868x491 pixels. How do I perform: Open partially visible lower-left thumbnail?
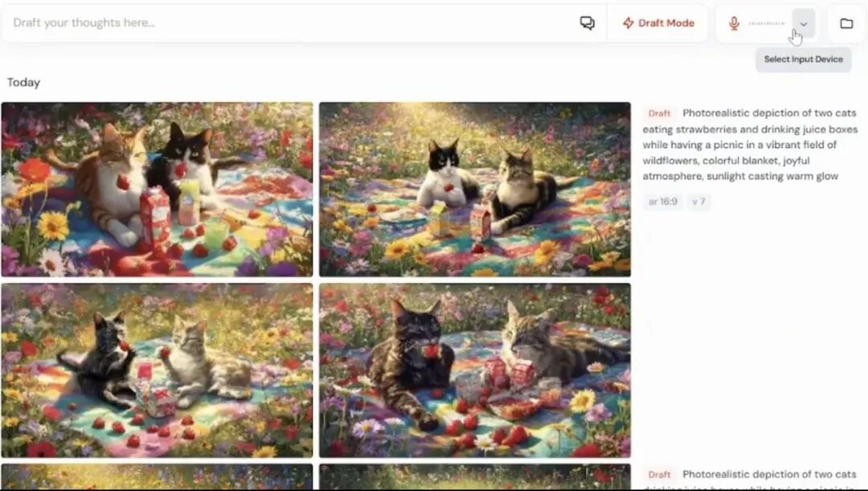click(x=157, y=477)
